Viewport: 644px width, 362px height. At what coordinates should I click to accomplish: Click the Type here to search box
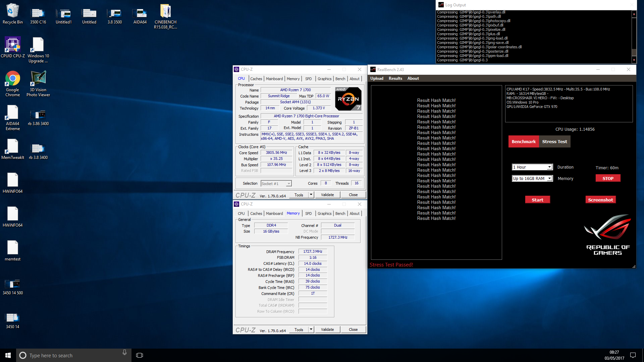coord(74,355)
